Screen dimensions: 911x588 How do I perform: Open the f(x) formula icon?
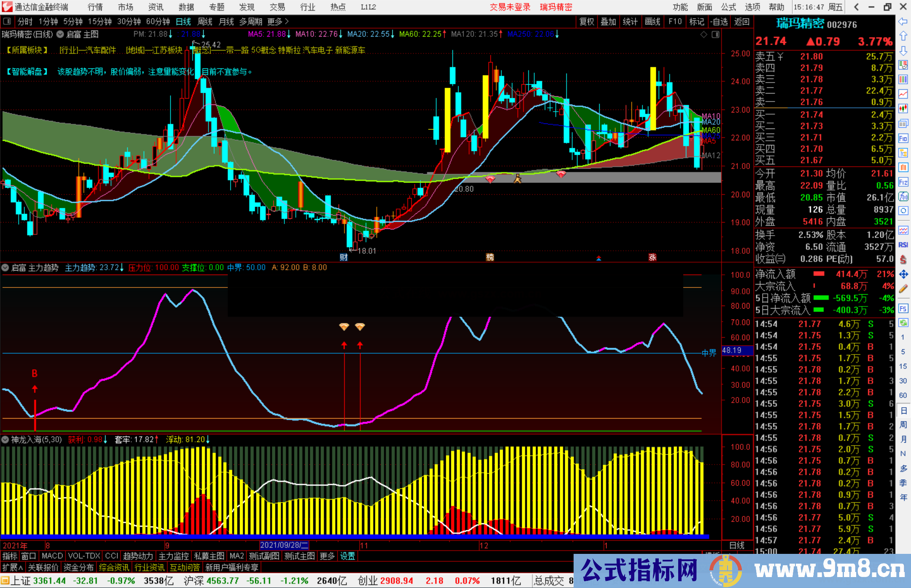coord(903,196)
